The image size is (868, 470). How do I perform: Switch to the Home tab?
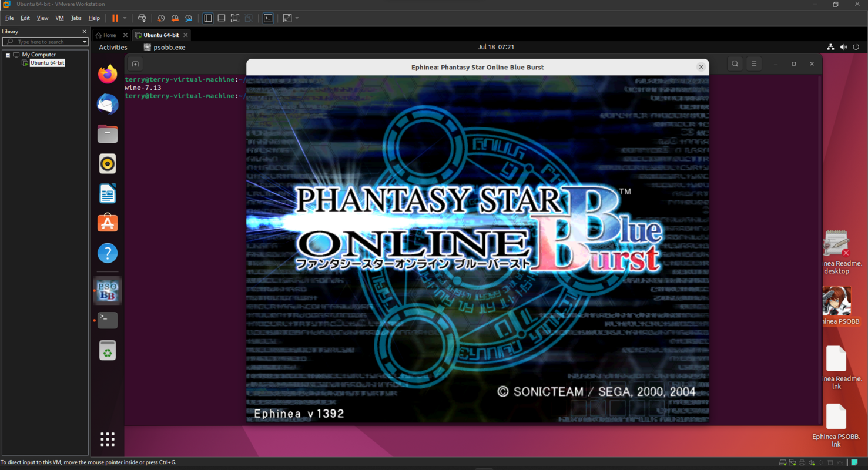[106, 35]
